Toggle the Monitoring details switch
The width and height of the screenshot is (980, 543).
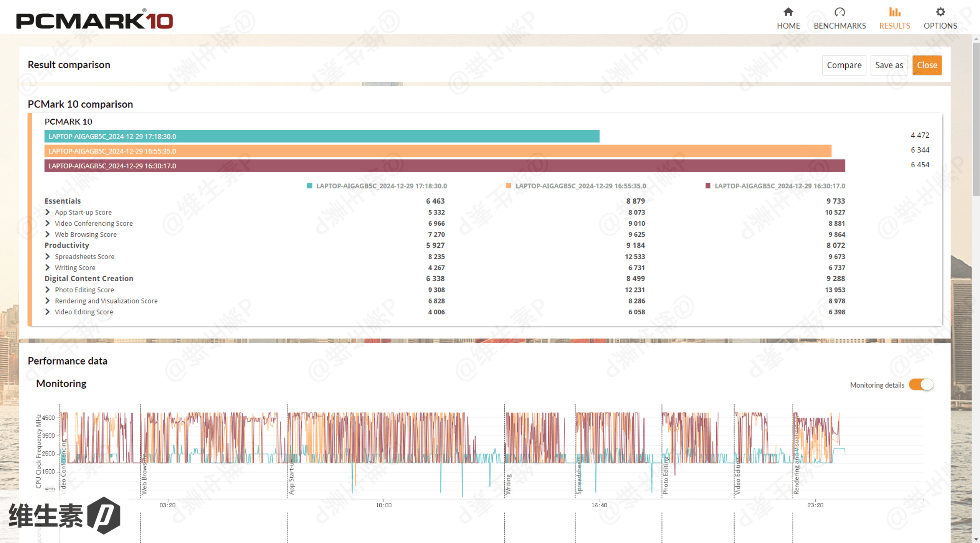pos(921,385)
